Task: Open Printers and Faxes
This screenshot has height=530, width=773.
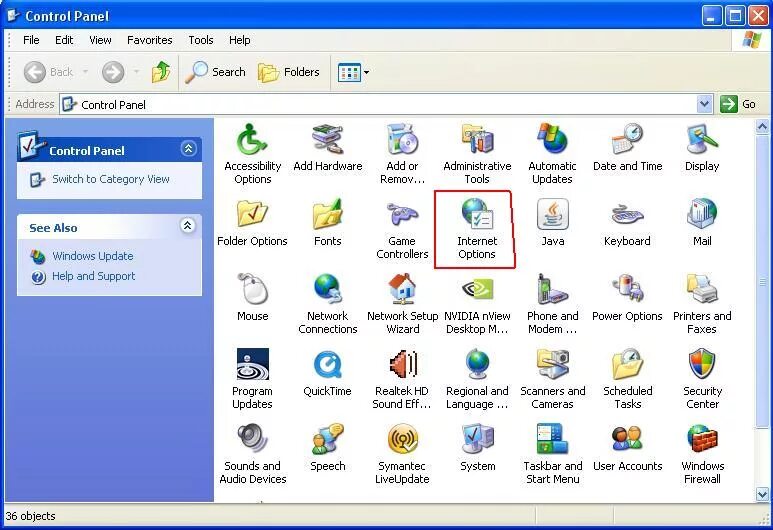Action: [702, 304]
